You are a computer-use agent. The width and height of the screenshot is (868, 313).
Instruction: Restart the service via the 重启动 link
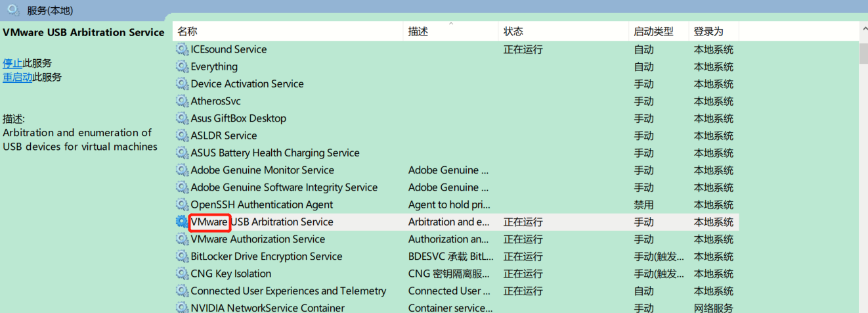point(18,77)
